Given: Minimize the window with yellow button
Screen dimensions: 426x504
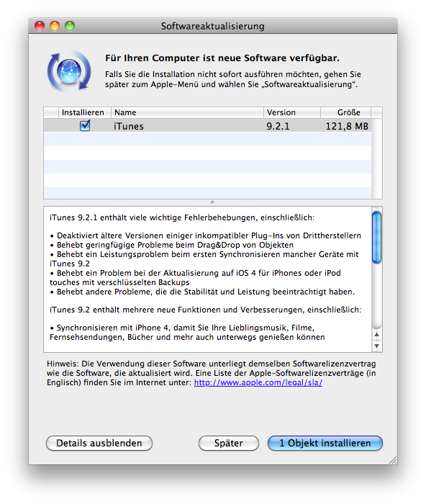Looking at the screenshot, I should coord(55,26).
